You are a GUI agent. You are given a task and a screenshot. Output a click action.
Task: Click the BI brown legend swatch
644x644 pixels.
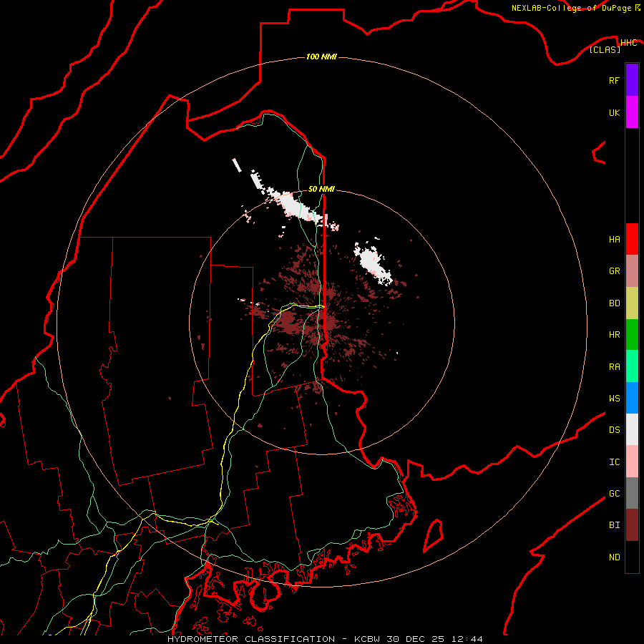coord(632,525)
